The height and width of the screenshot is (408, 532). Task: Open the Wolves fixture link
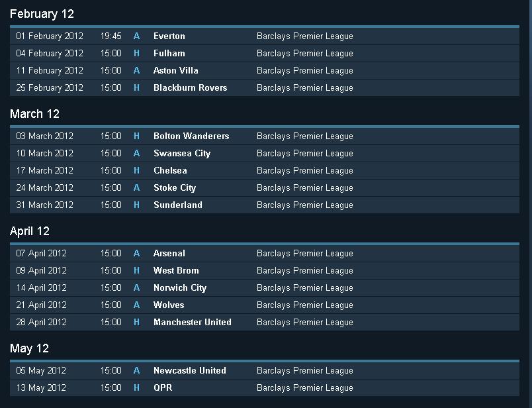[x=169, y=305]
